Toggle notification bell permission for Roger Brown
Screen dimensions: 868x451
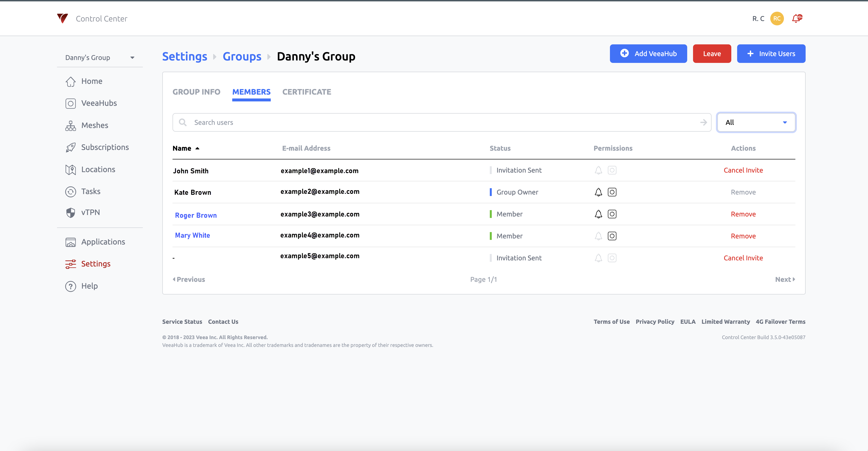click(598, 214)
